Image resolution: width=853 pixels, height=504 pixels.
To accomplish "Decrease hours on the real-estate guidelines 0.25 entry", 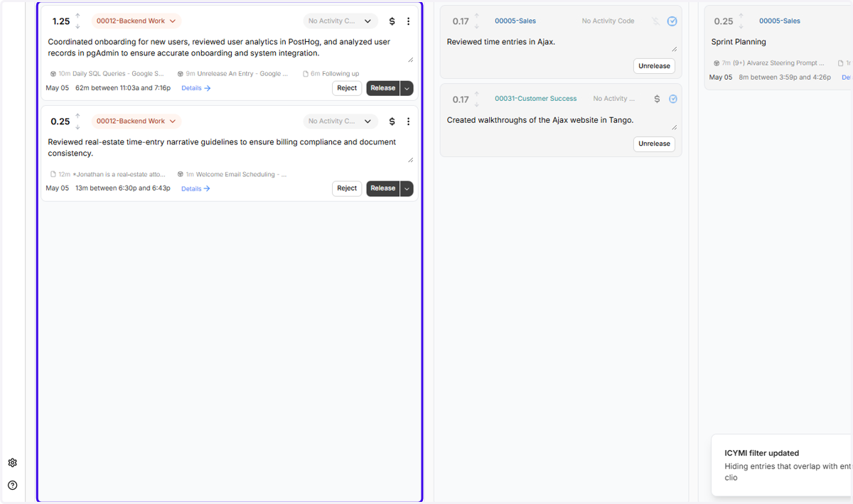I will coord(77,127).
